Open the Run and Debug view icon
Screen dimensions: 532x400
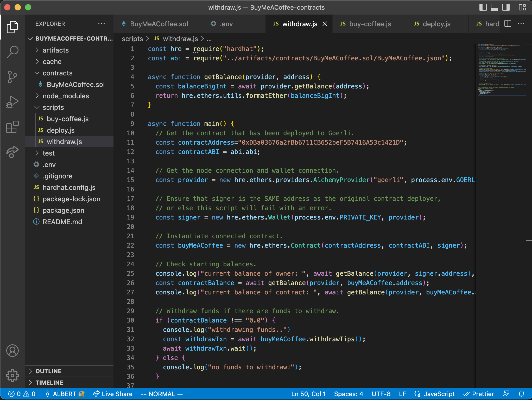[x=12, y=102]
